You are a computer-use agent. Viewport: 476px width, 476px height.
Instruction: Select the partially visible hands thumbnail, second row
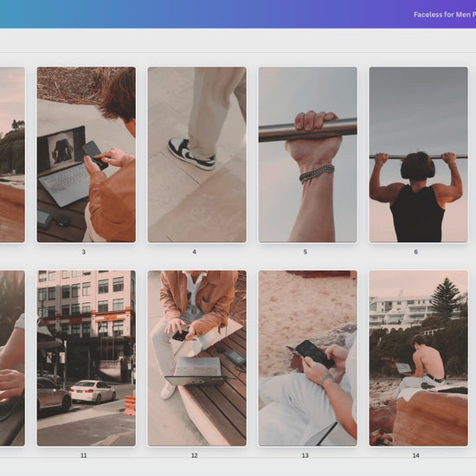(12, 358)
